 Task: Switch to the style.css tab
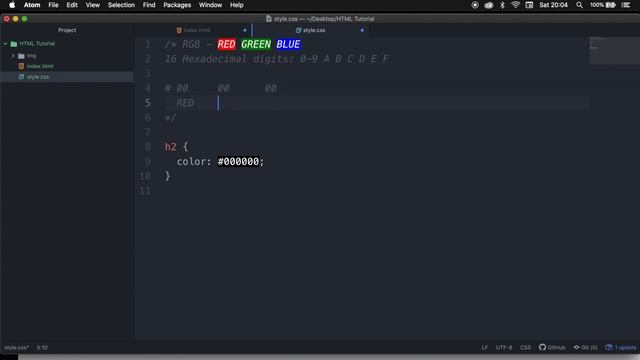[311, 30]
